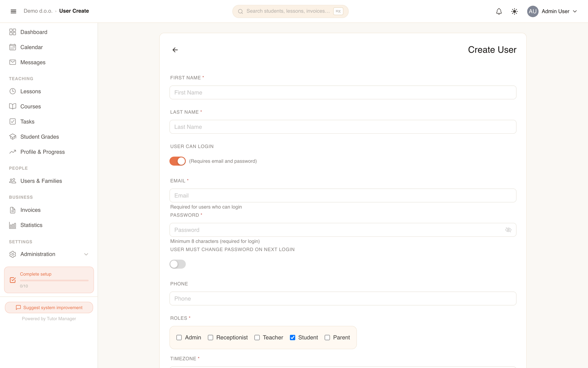
Task: Click the Tasks checkmark icon
Action: pos(13,122)
